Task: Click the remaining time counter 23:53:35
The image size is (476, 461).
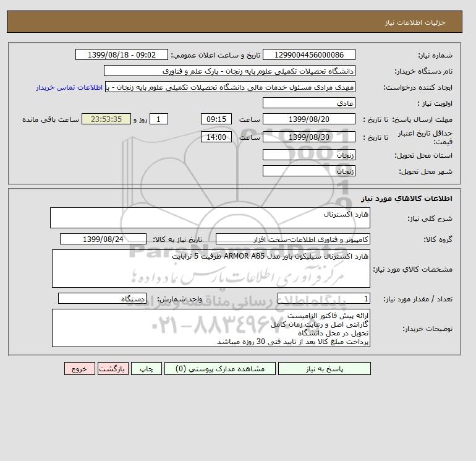Action: (106, 119)
